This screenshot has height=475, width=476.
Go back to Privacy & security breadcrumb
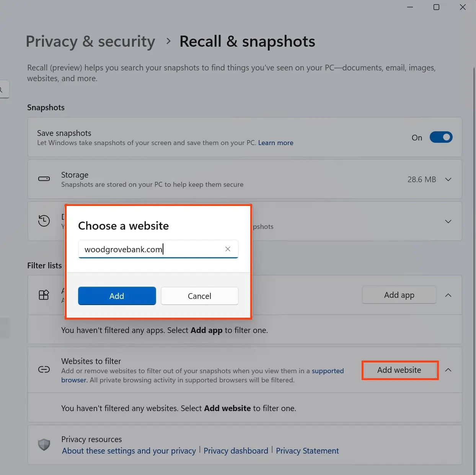pos(90,42)
